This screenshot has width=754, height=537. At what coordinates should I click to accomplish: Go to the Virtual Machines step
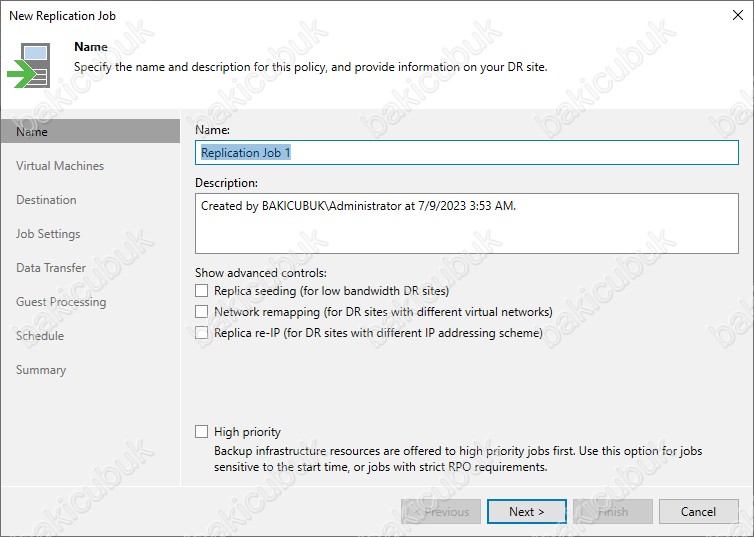60,166
